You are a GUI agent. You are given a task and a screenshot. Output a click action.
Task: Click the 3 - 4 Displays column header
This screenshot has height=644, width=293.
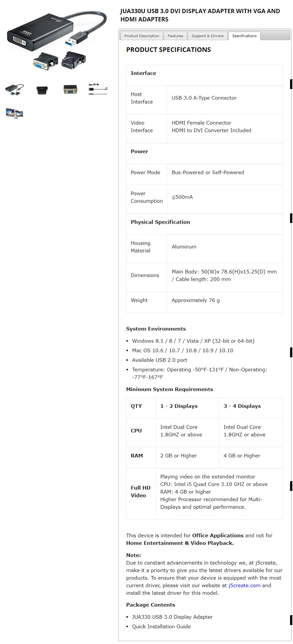[242, 406]
